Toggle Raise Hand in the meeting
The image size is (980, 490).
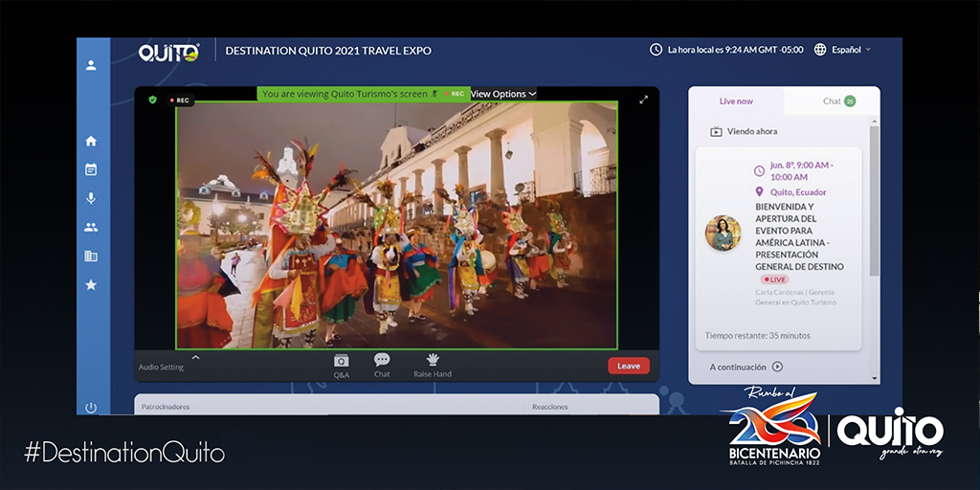pyautogui.click(x=433, y=365)
